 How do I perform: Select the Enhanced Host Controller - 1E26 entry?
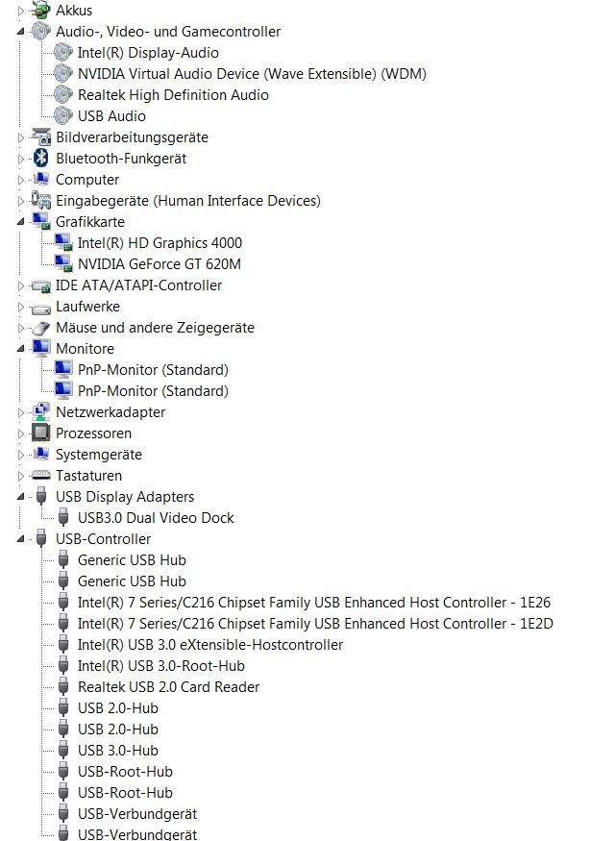(x=314, y=603)
